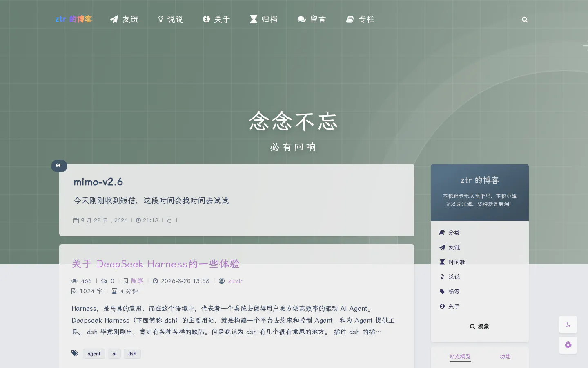
Task: Switch to the 站点概览 sidebar tab
Action: 460,357
